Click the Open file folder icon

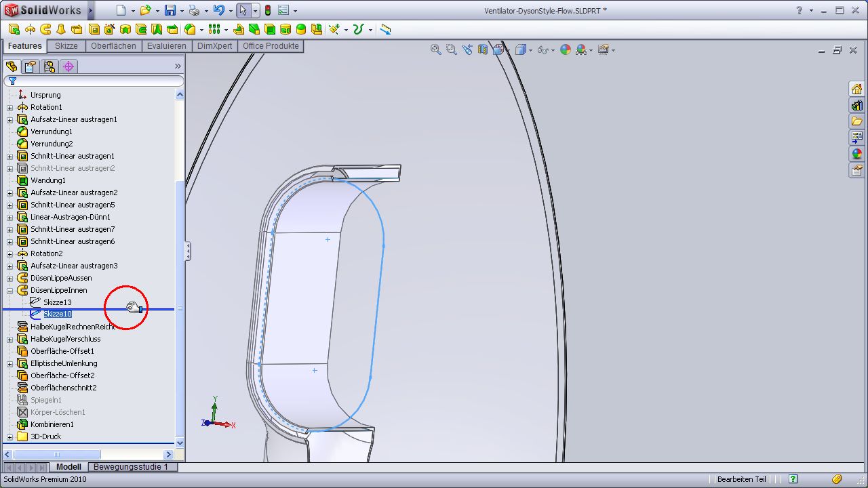coord(145,10)
